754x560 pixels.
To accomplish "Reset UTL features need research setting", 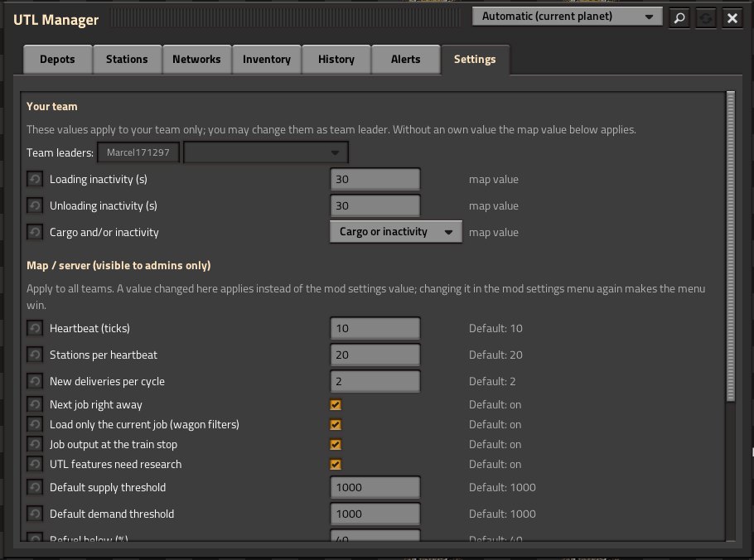I will [x=35, y=465].
